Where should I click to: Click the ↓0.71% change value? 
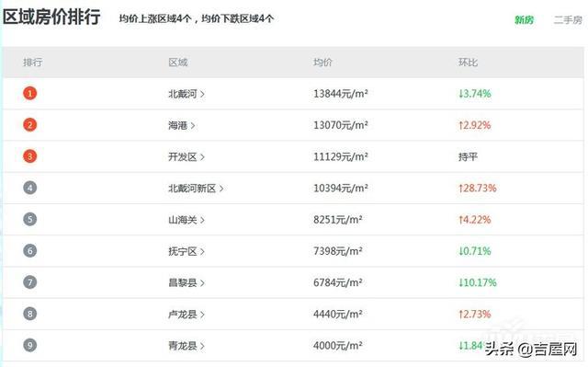pyautogui.click(x=475, y=251)
